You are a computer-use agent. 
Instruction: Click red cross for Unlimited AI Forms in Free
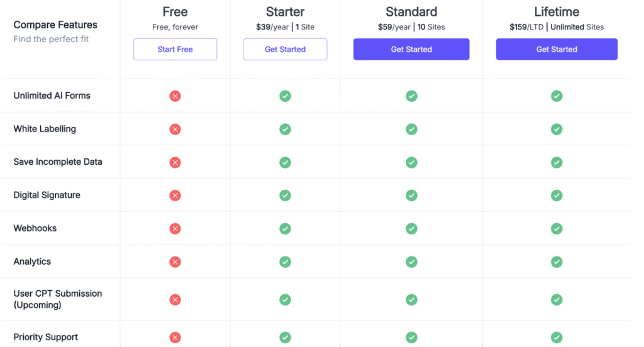click(x=175, y=96)
